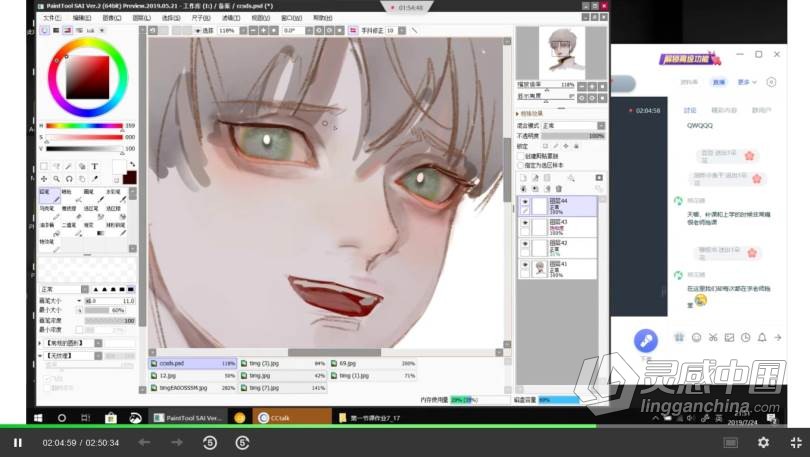Screen dimensions: 810x457
Task: Collapse the 【无纹理】 texture section
Action: point(41,356)
